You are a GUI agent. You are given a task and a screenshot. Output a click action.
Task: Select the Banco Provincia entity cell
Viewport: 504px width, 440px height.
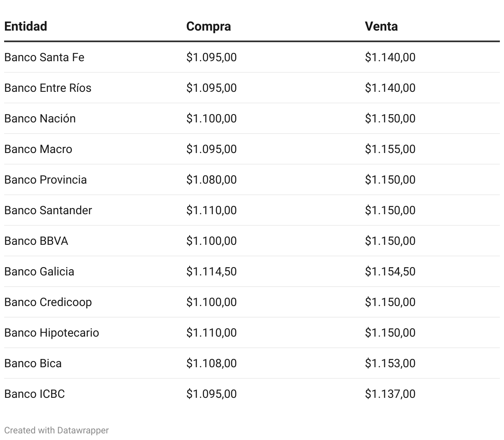(45, 179)
